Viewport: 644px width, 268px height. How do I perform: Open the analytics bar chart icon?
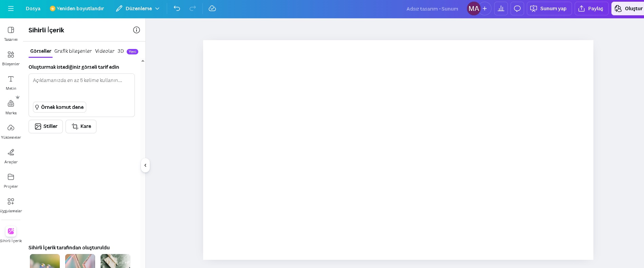coord(501,9)
